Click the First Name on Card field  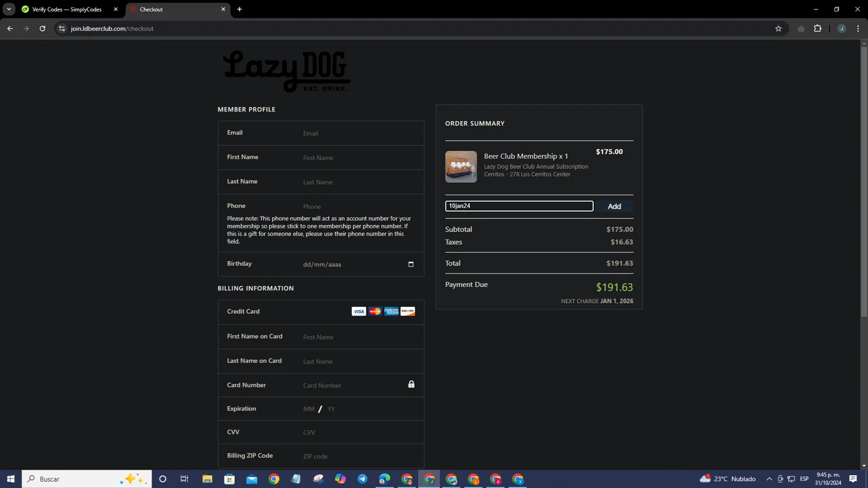point(359,337)
